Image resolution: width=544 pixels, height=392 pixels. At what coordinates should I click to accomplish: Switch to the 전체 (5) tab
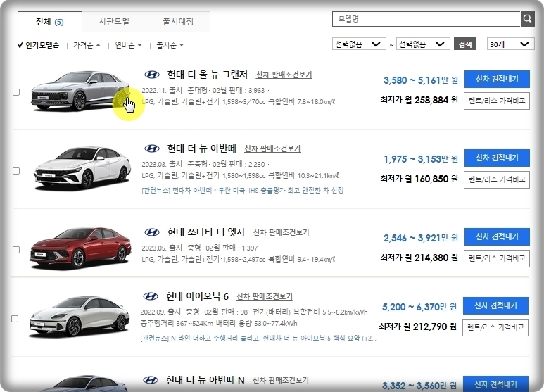(x=50, y=22)
